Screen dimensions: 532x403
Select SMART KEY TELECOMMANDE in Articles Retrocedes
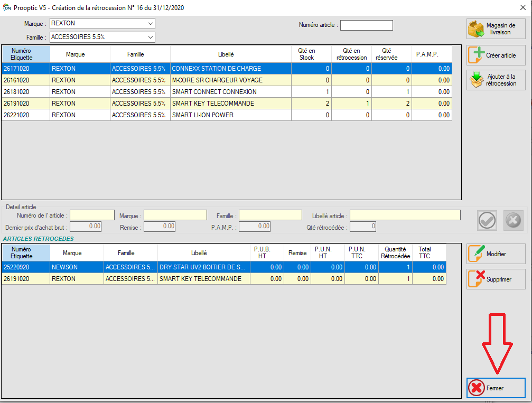(224, 279)
